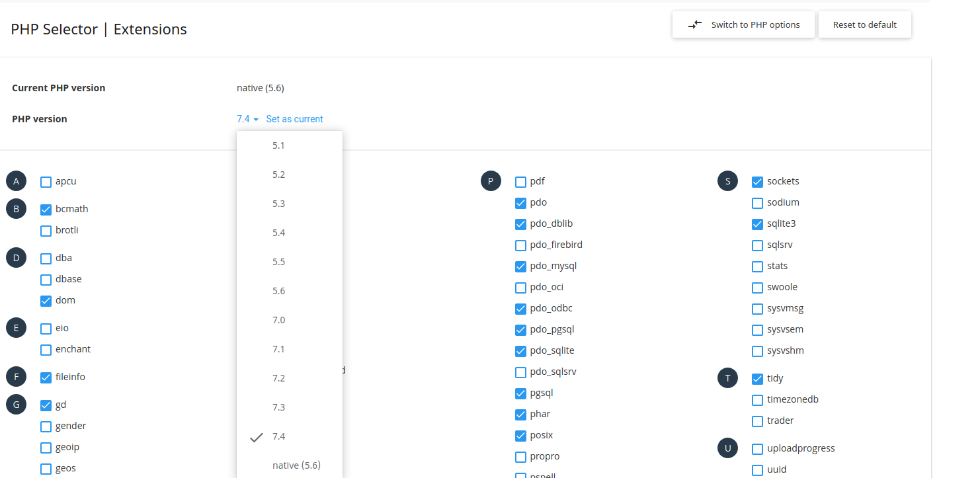Click the arrows icon on Switch to PHP options
The width and height of the screenshot is (980, 478).
pos(694,24)
